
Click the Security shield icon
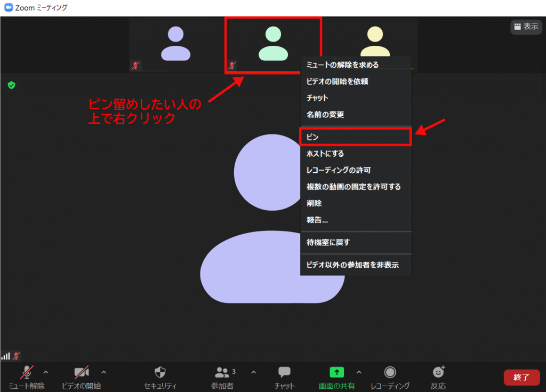tap(160, 372)
